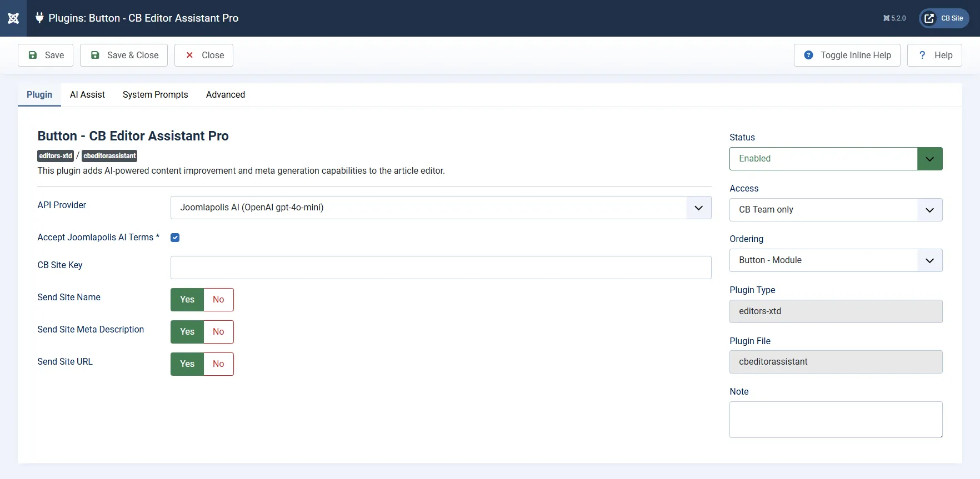Click the Save button
980x479 pixels.
46,55
